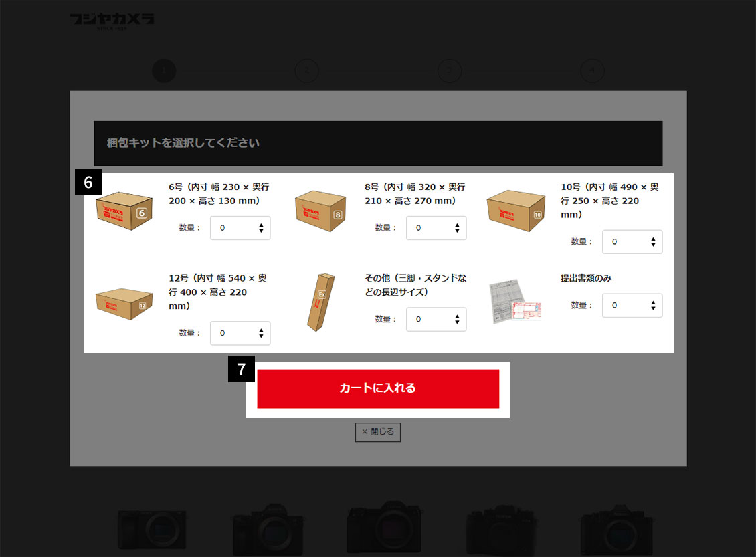Click the red カートに入れる button
The image size is (756, 557).
(378, 389)
